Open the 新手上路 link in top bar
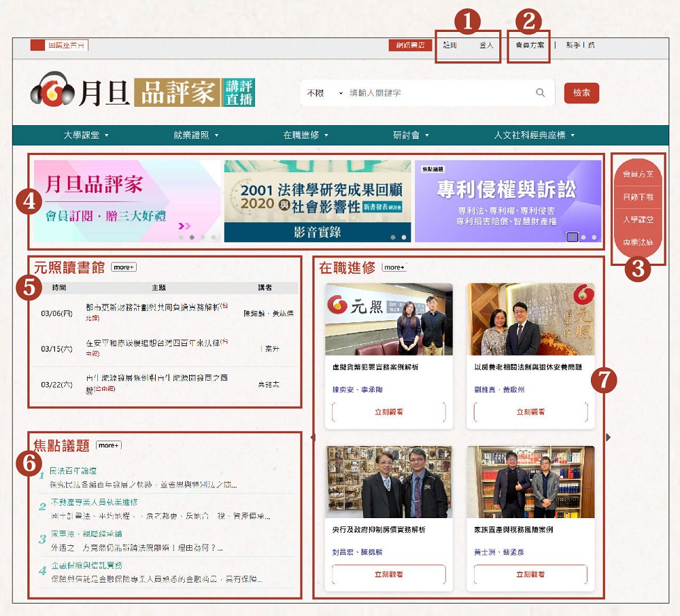 (x=580, y=45)
